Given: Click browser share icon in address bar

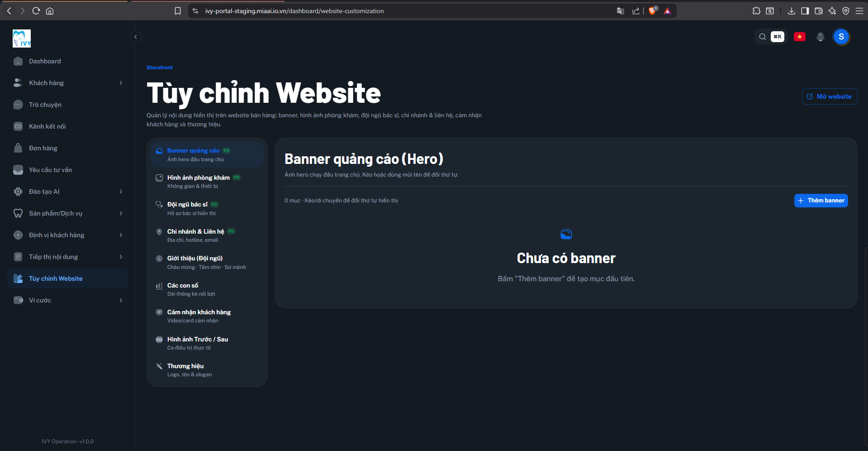Looking at the screenshot, I should (636, 11).
